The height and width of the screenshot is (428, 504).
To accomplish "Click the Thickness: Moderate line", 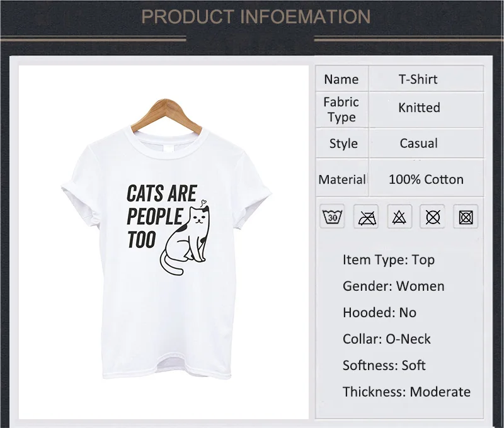I will 406,391.
